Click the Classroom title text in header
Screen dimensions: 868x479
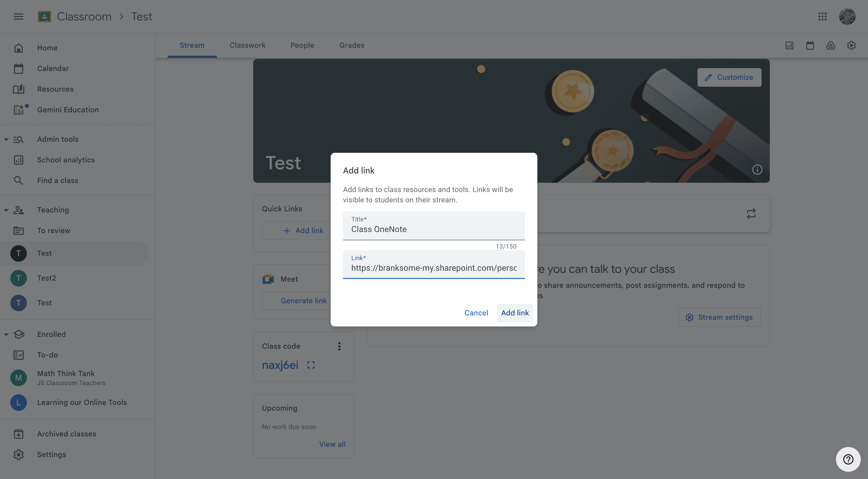[x=84, y=17]
